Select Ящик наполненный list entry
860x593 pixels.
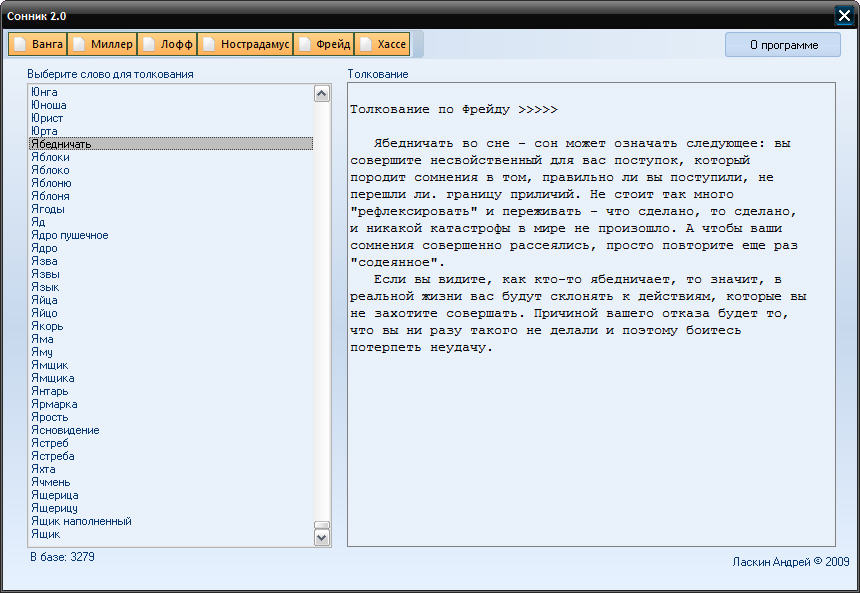click(x=81, y=521)
